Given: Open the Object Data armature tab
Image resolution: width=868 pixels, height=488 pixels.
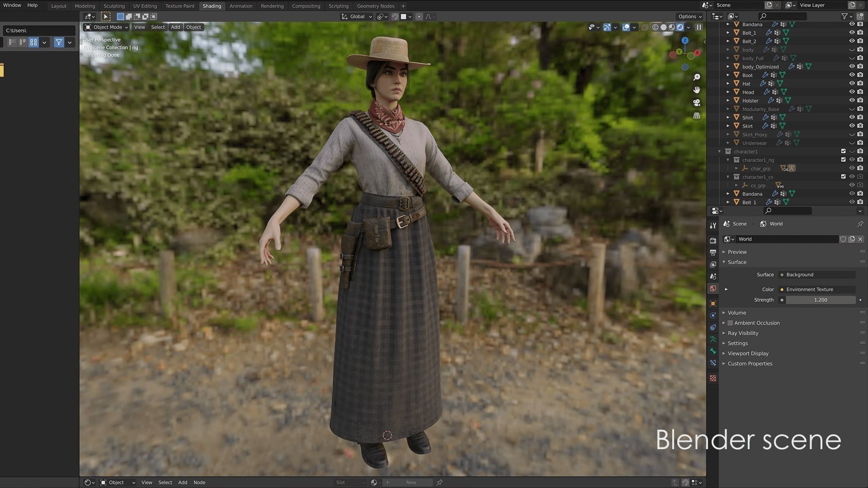Looking at the screenshot, I should click(x=713, y=339).
